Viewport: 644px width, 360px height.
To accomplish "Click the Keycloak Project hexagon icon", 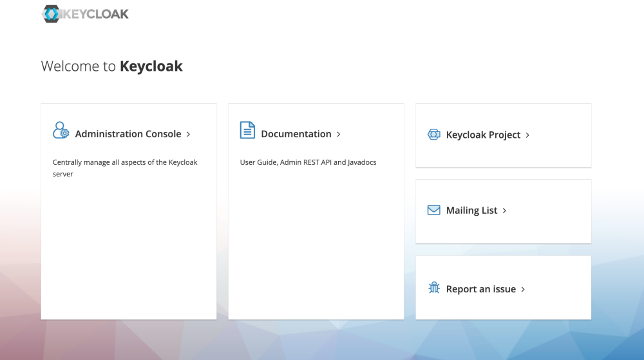I will click(433, 134).
